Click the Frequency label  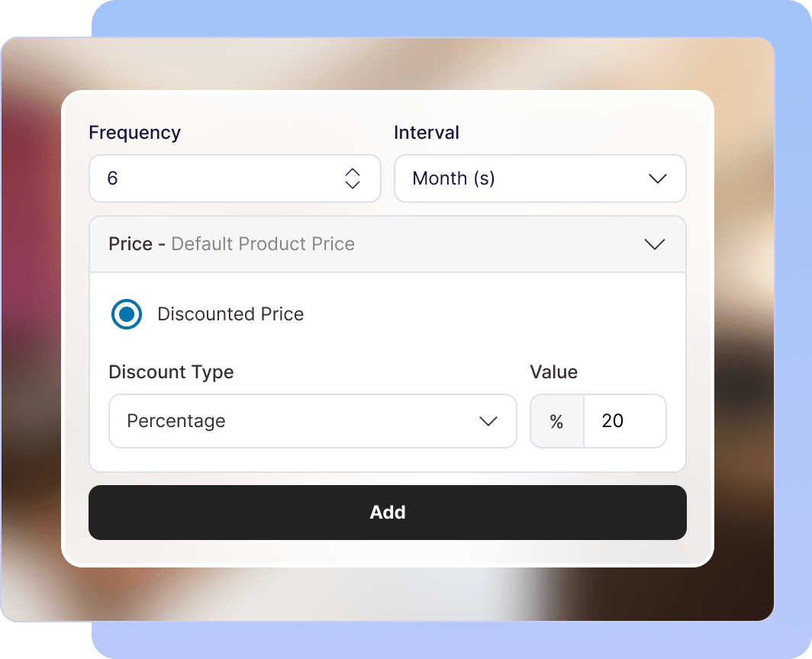point(135,132)
